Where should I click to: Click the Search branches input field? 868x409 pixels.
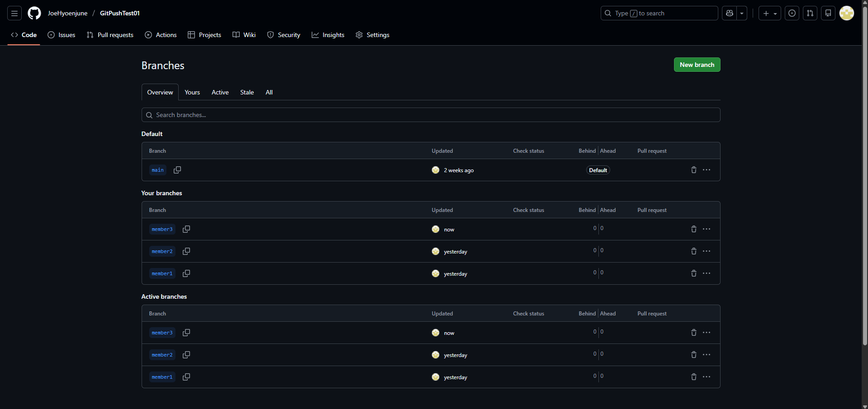pos(431,115)
